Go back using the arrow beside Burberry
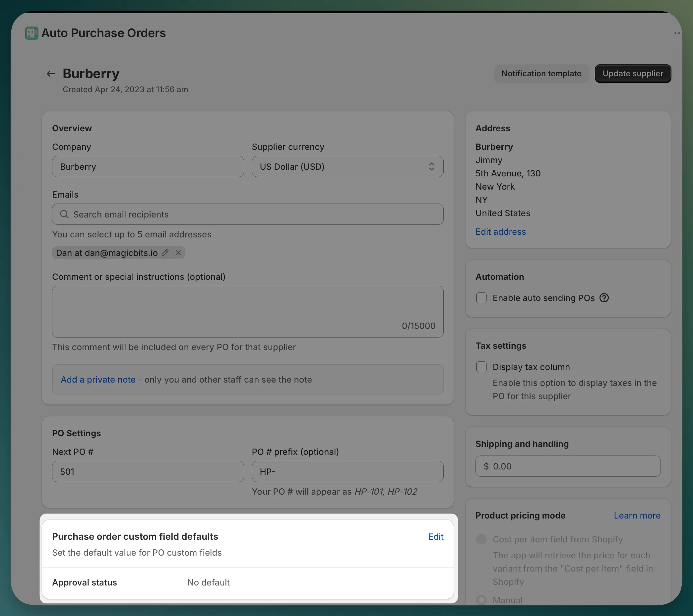Viewport: 693px width, 616px height. [51, 74]
